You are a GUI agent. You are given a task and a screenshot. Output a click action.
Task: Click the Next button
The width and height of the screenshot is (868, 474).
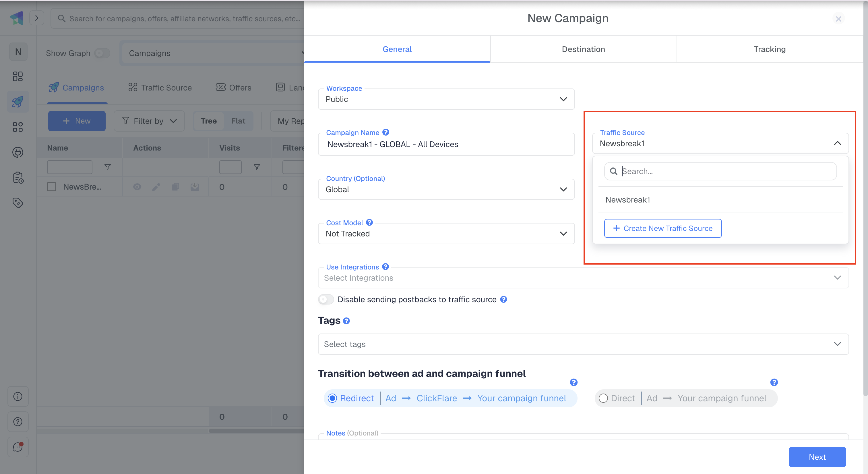[817, 457]
